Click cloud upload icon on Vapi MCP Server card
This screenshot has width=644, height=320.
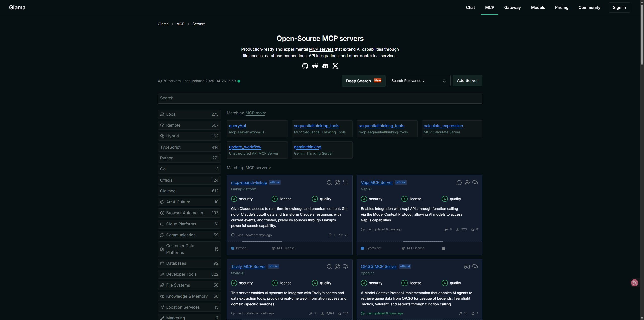point(475,183)
